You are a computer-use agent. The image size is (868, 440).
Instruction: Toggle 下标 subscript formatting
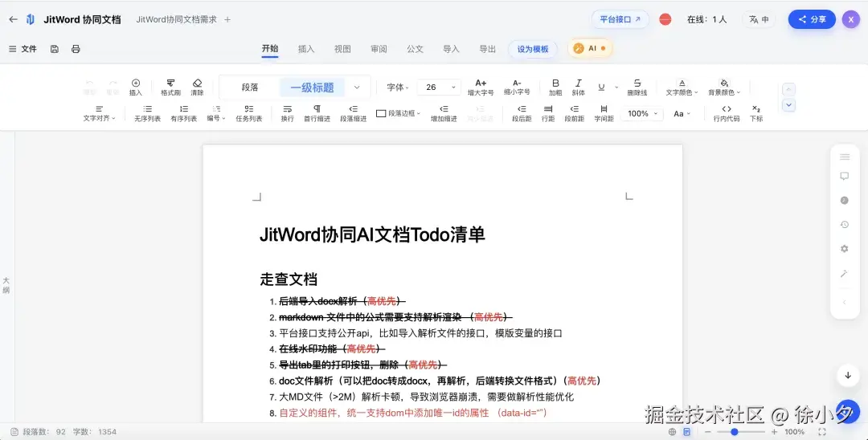tap(756, 112)
